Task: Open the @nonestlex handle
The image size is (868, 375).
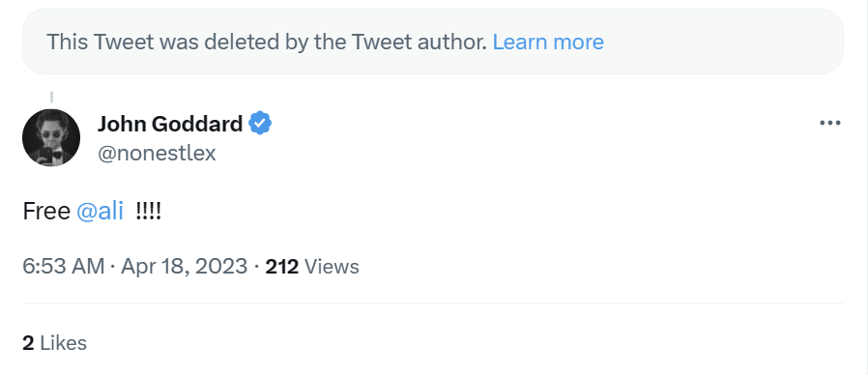Action: click(x=157, y=153)
